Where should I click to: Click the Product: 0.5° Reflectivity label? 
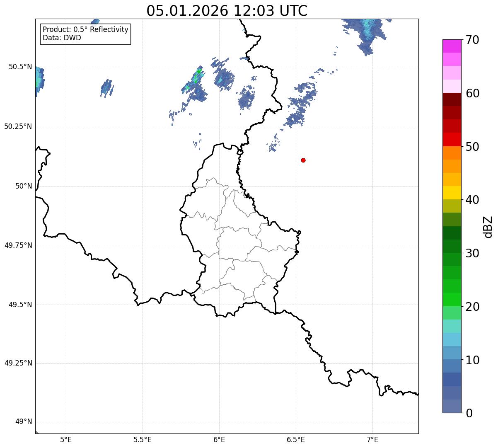click(85, 30)
